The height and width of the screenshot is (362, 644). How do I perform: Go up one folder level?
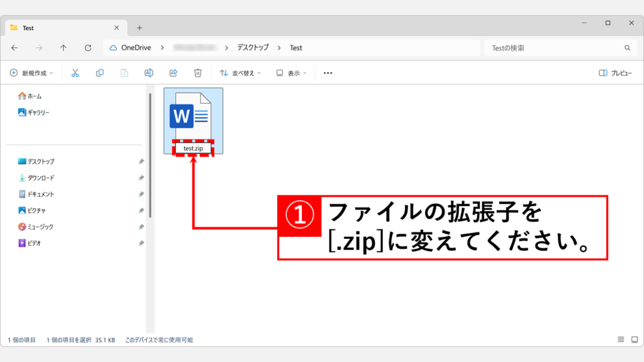click(64, 48)
